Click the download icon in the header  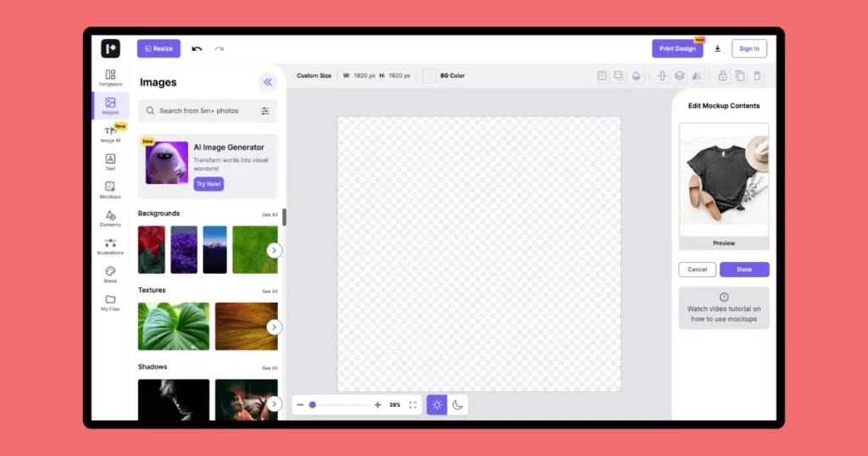coord(718,49)
